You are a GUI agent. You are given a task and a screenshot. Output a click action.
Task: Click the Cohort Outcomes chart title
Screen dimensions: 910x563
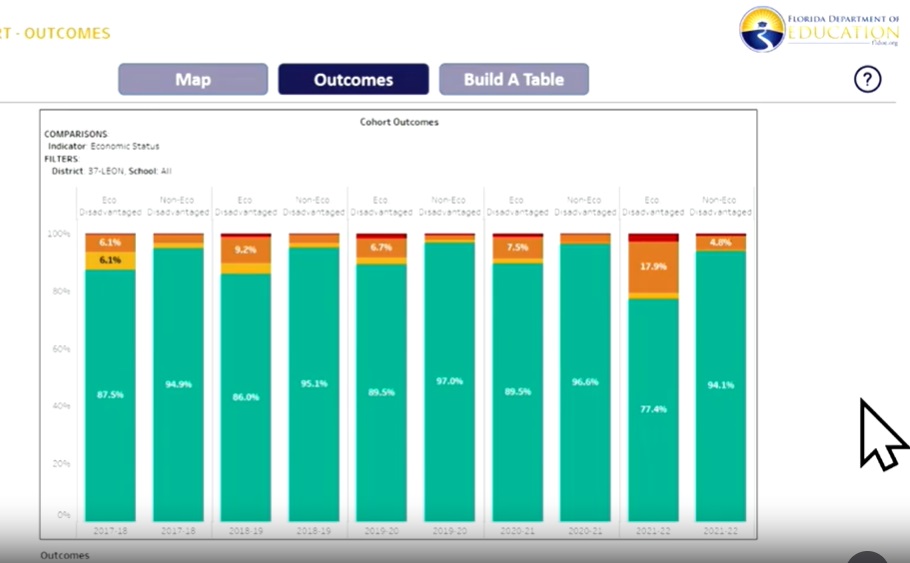pyautogui.click(x=399, y=122)
